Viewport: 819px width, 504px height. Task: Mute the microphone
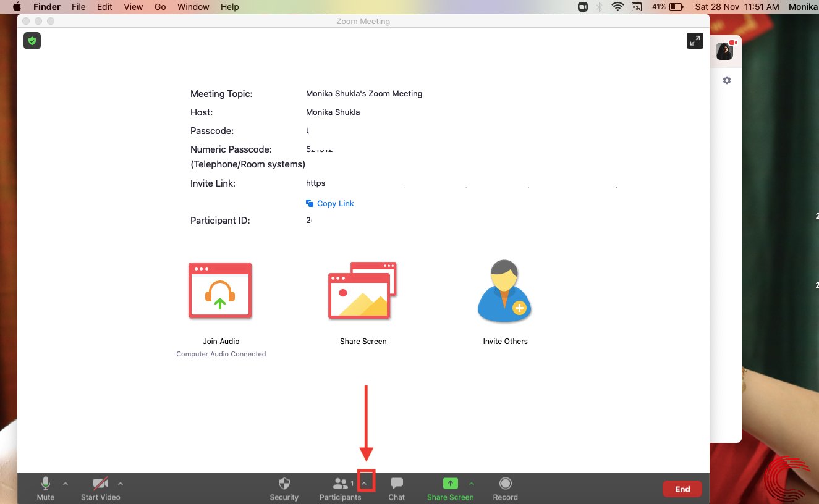(x=45, y=488)
